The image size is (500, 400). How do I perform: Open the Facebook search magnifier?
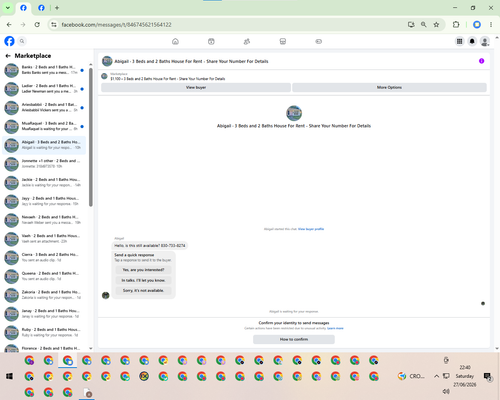(x=22, y=41)
